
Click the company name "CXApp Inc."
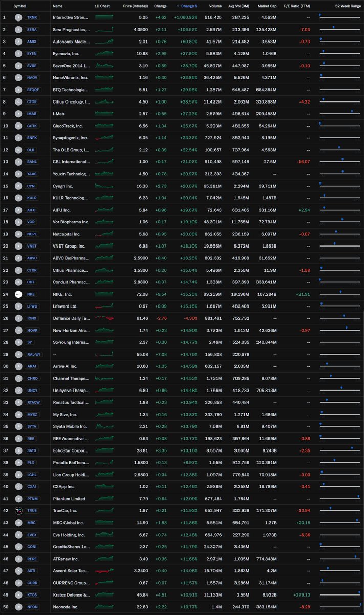click(x=65, y=487)
